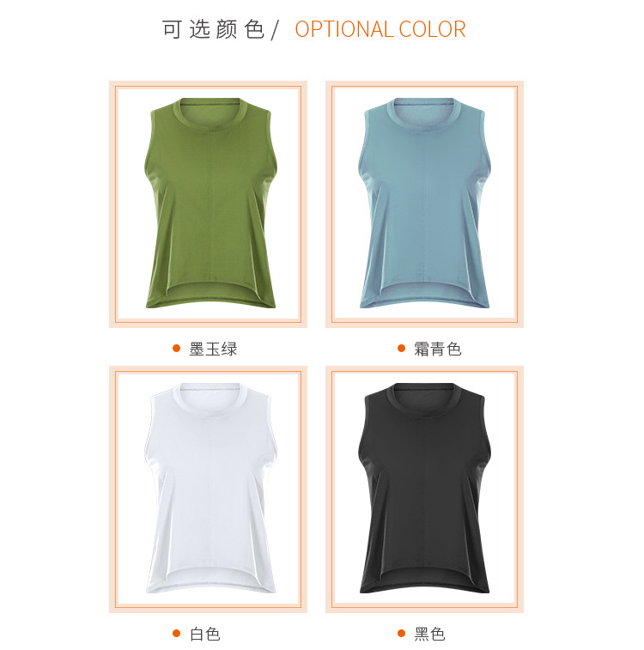The width and height of the screenshot is (644, 650).
Task: Click the orange bullet beside 墨玉绿
Action: 176,349
